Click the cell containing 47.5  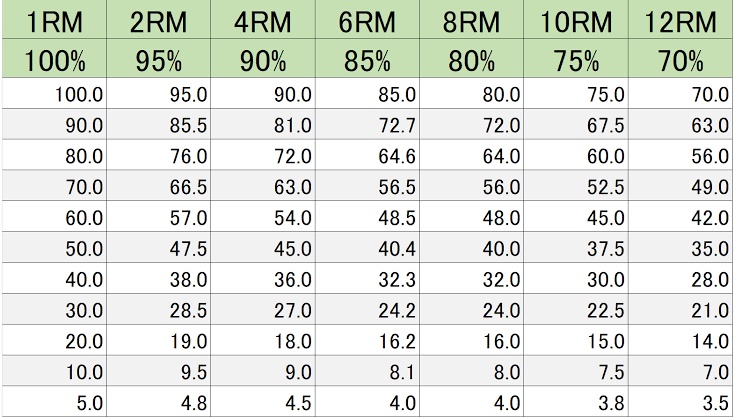(x=158, y=248)
